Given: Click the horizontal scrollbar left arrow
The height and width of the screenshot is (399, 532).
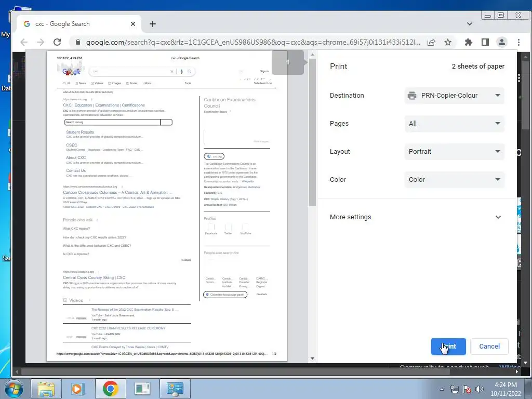Looking at the screenshot, I should (x=16, y=372).
